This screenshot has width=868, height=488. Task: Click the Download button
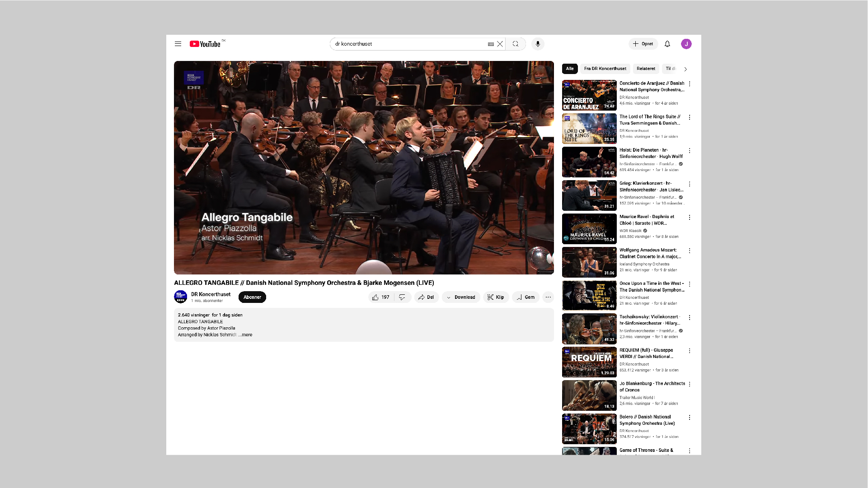(461, 297)
